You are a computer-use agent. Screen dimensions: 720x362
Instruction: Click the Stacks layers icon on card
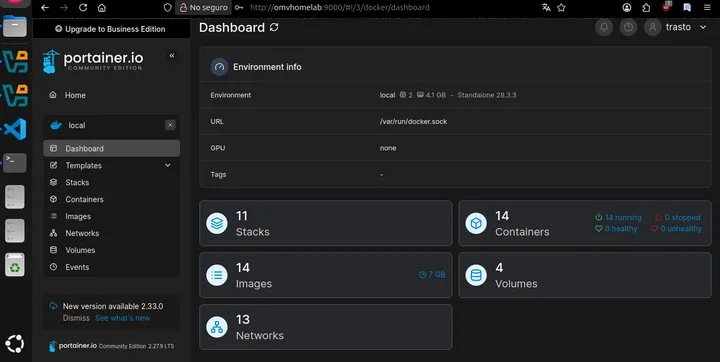pos(217,223)
